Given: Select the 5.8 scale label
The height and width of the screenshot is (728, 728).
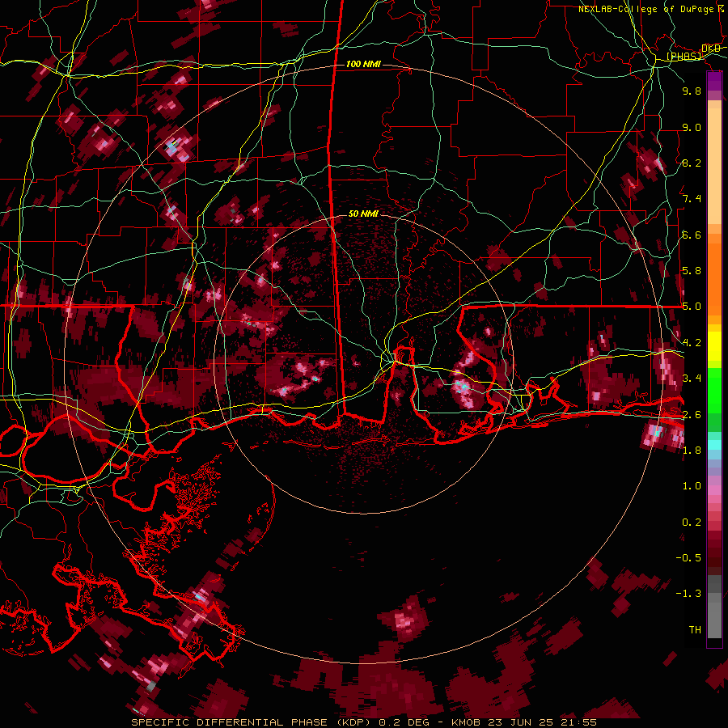Looking at the screenshot, I should point(692,271).
